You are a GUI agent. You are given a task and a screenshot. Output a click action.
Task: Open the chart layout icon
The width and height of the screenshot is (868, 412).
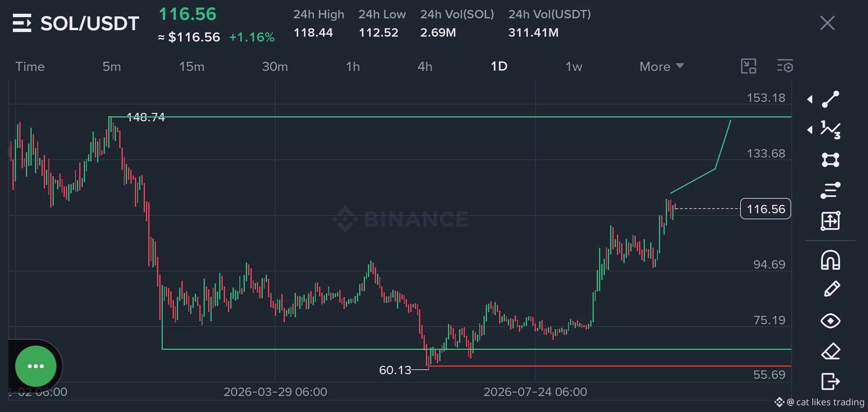point(748,66)
